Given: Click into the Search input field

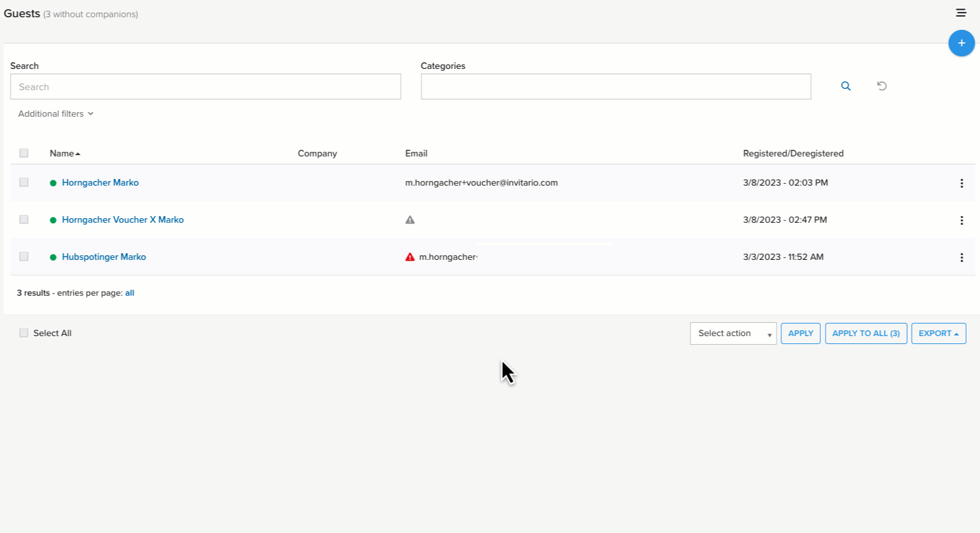Looking at the screenshot, I should click(205, 87).
